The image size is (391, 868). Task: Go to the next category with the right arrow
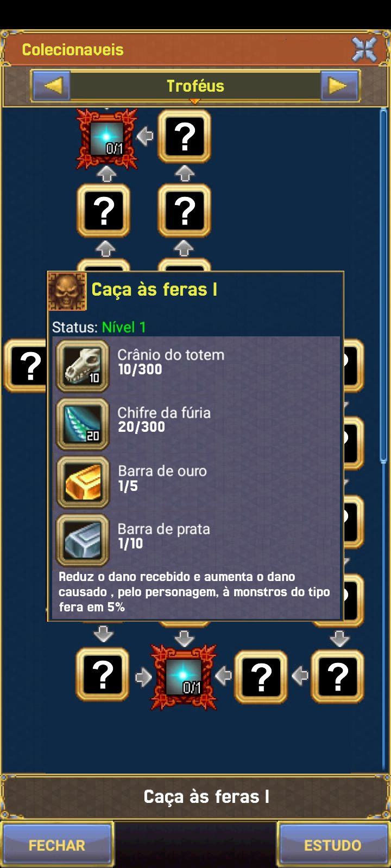[x=339, y=86]
